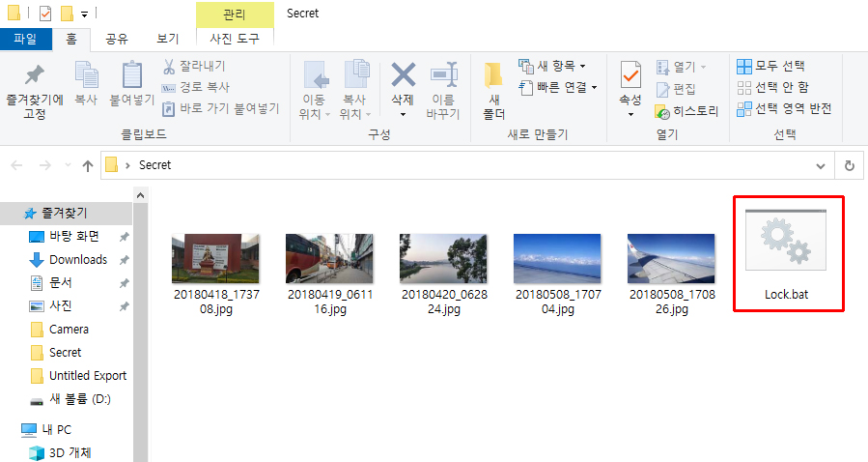Click the 붙여넣기 paste clipboard icon

(131, 74)
